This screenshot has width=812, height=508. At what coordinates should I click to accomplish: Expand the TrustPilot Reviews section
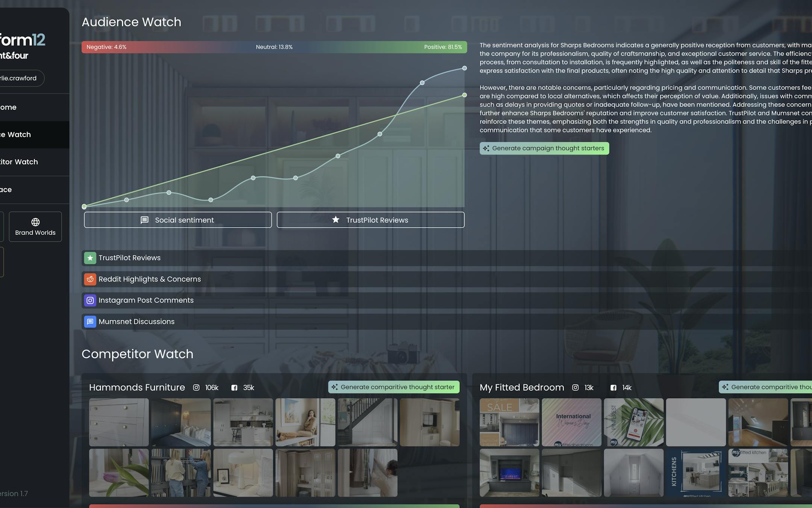[129, 258]
